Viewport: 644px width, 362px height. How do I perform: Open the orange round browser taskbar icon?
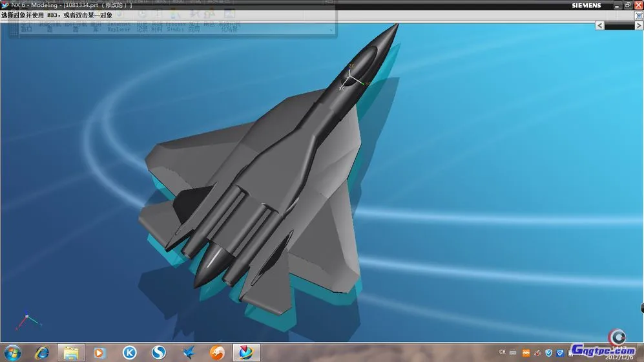(217, 352)
